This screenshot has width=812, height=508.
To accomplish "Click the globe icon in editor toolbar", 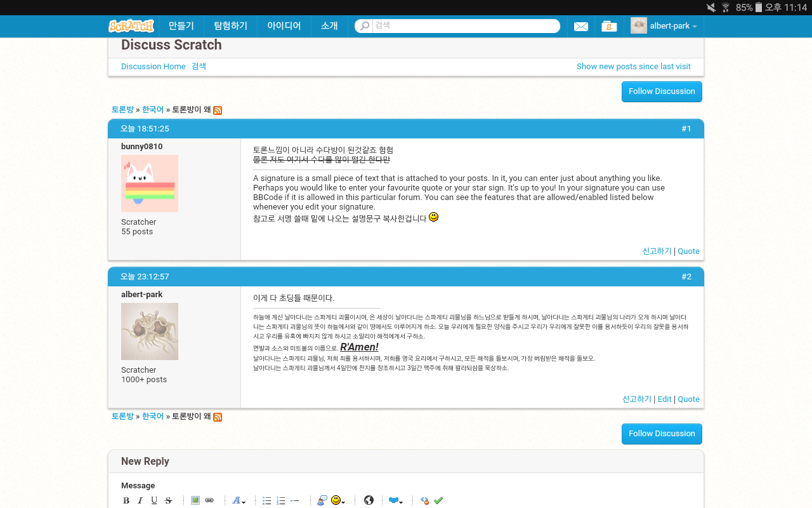I will click(369, 500).
